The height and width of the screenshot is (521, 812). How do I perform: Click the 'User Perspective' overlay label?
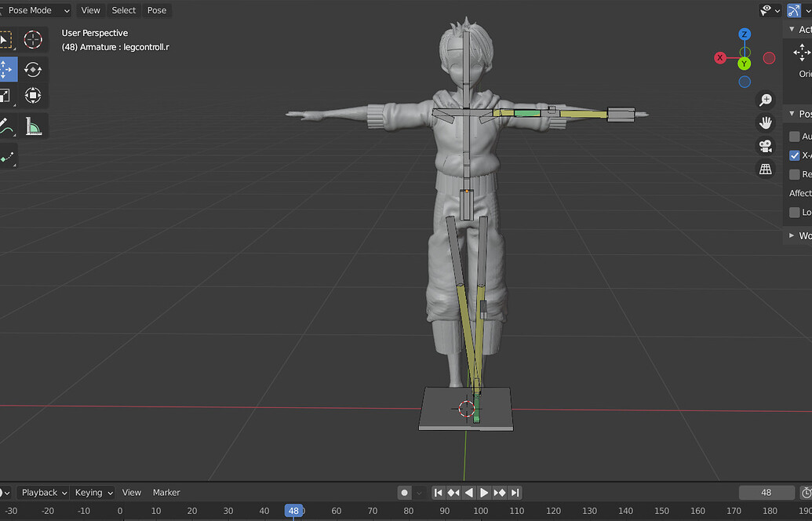[x=95, y=33]
